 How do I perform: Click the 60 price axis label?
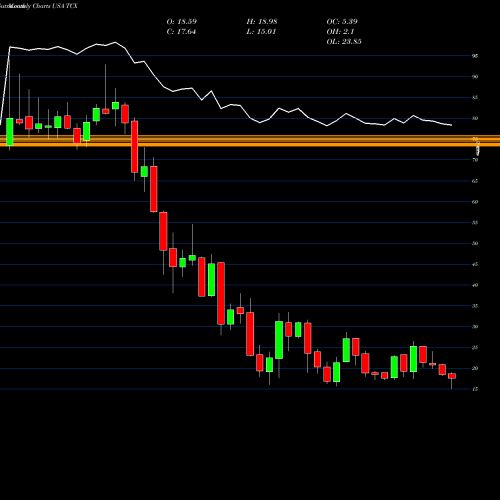point(475,202)
